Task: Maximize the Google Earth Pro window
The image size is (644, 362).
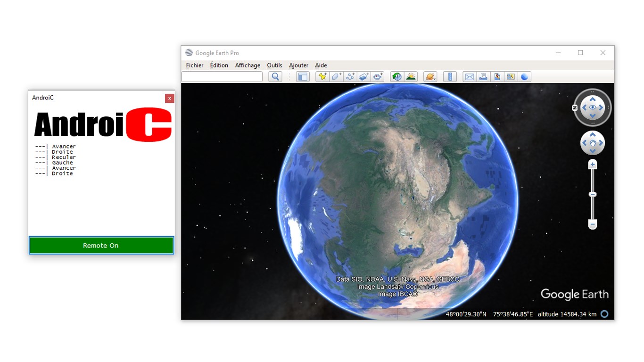Action: tap(580, 53)
